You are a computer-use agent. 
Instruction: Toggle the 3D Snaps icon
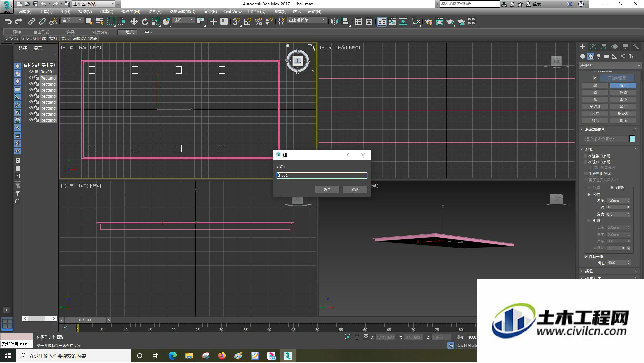click(x=236, y=22)
